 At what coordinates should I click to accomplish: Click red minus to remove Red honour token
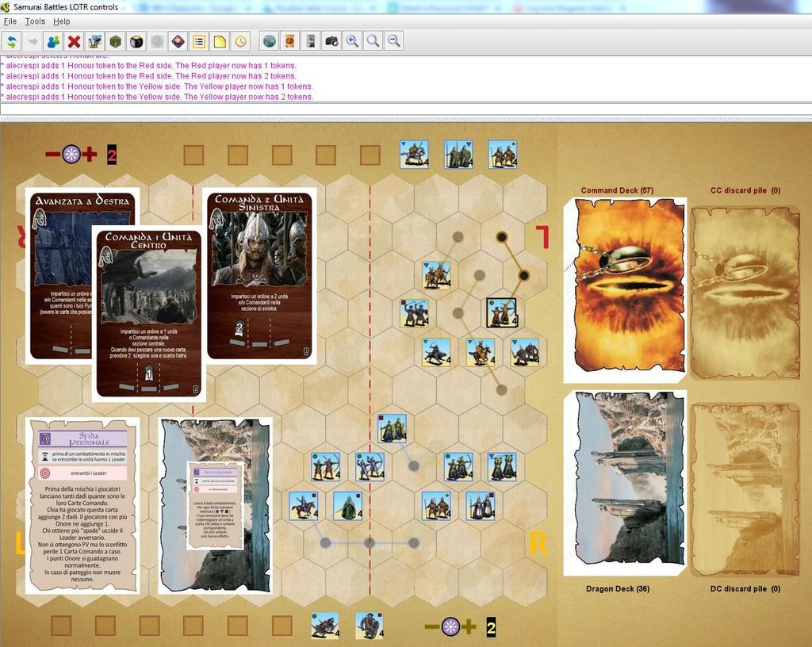click(x=52, y=155)
